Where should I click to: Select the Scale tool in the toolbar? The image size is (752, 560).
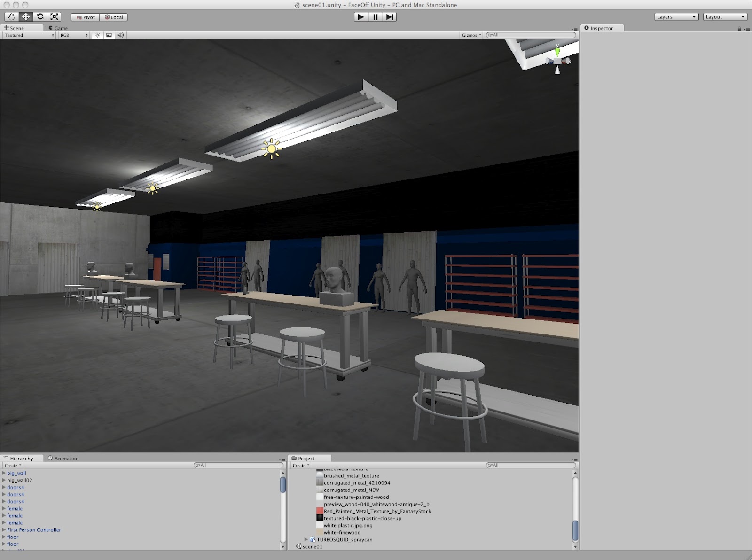[x=55, y=16]
